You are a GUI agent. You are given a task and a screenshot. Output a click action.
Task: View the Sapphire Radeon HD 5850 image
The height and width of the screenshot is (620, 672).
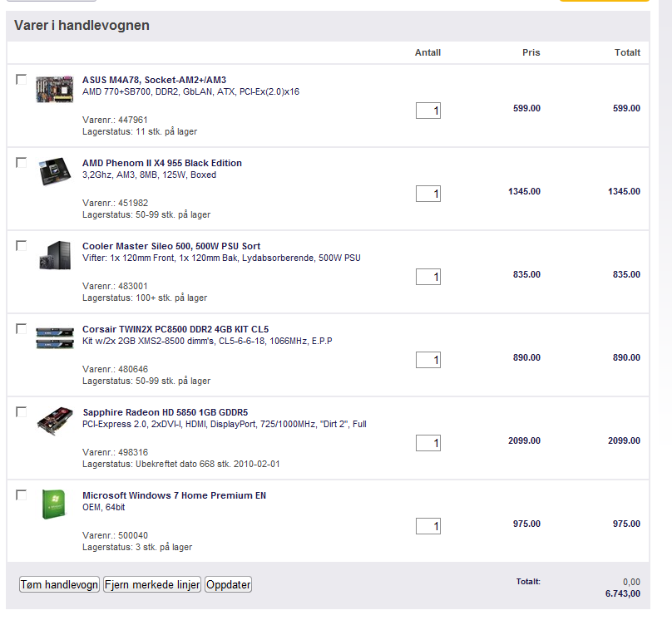point(55,421)
